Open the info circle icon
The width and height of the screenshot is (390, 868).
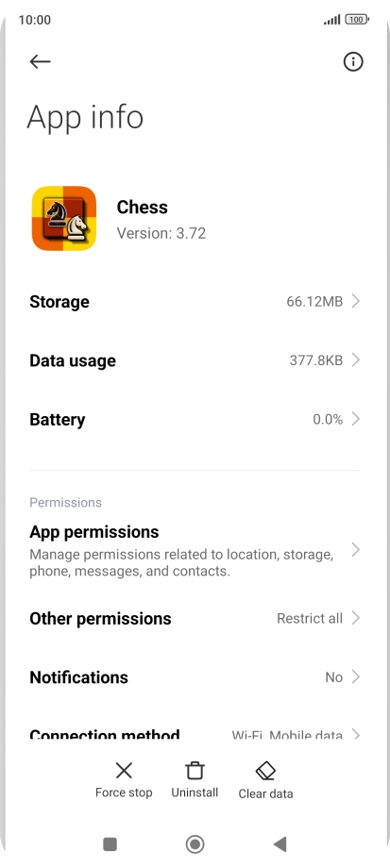(353, 61)
